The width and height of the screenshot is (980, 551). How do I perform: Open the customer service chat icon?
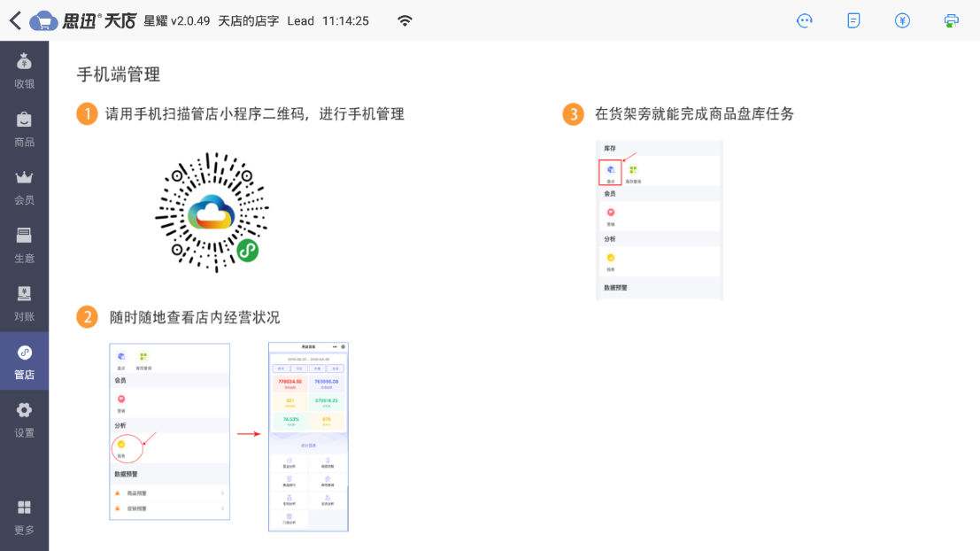tap(805, 20)
